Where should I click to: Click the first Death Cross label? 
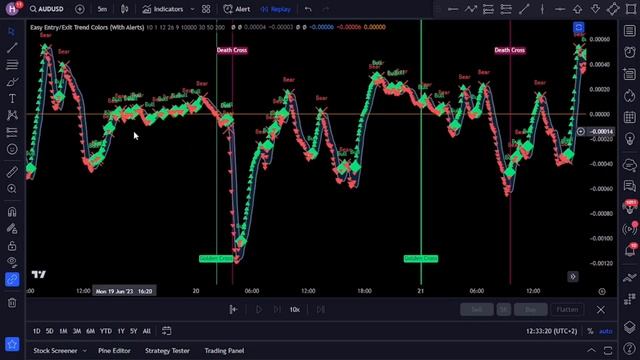tap(232, 50)
